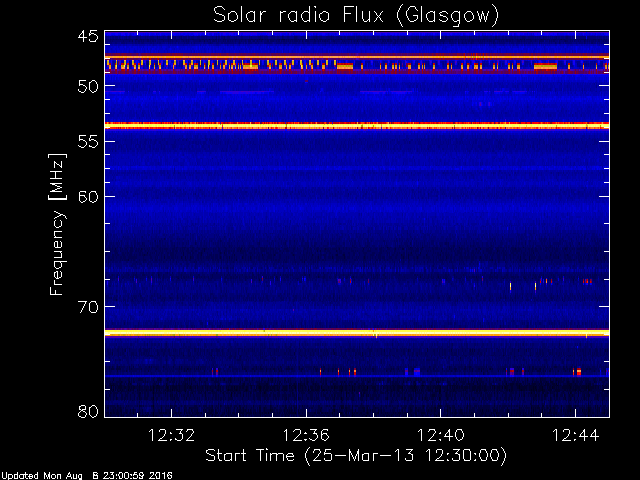Click the dotted interference band near 48 MHz
The height and width of the screenshot is (480, 640).
point(357,65)
